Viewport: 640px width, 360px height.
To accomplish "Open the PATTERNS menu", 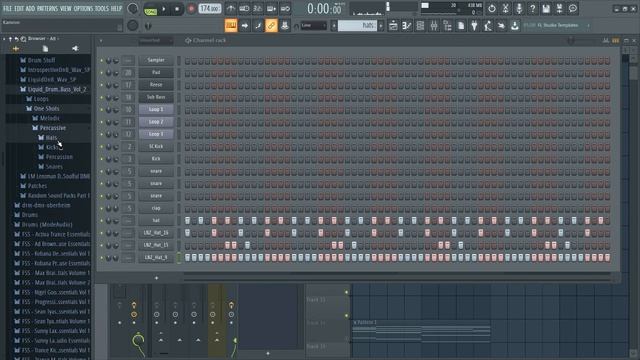I will [47, 8].
